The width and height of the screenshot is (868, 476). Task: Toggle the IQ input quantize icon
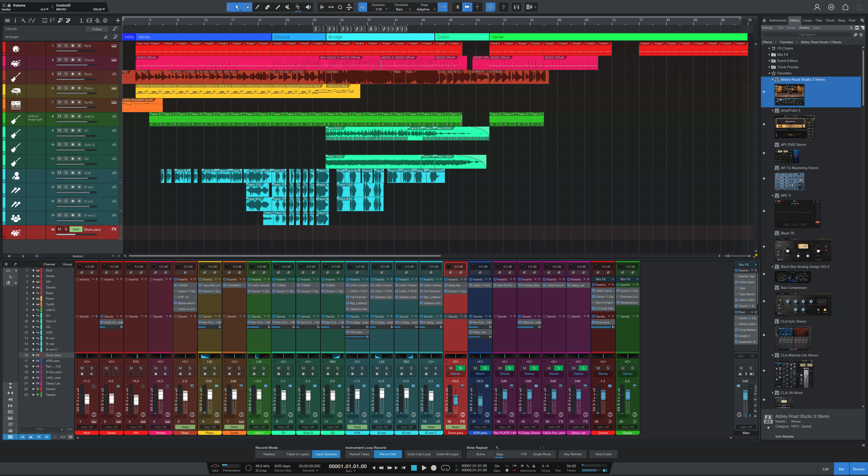(362, 7)
